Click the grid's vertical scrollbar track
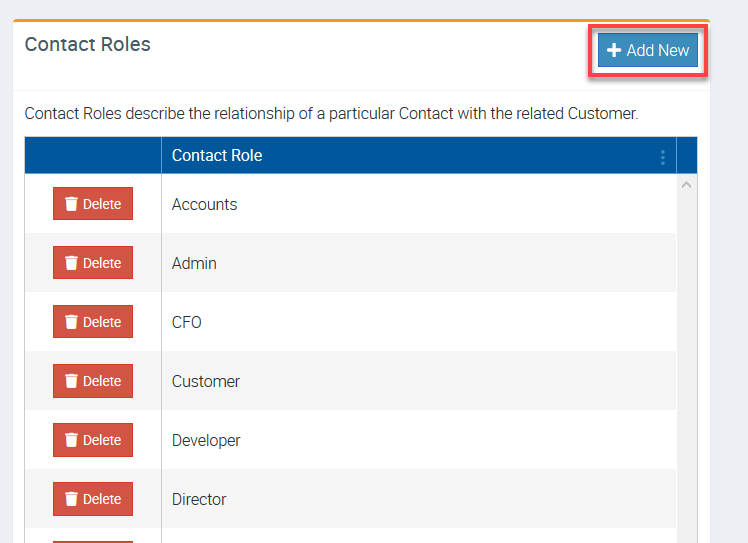 (686, 360)
